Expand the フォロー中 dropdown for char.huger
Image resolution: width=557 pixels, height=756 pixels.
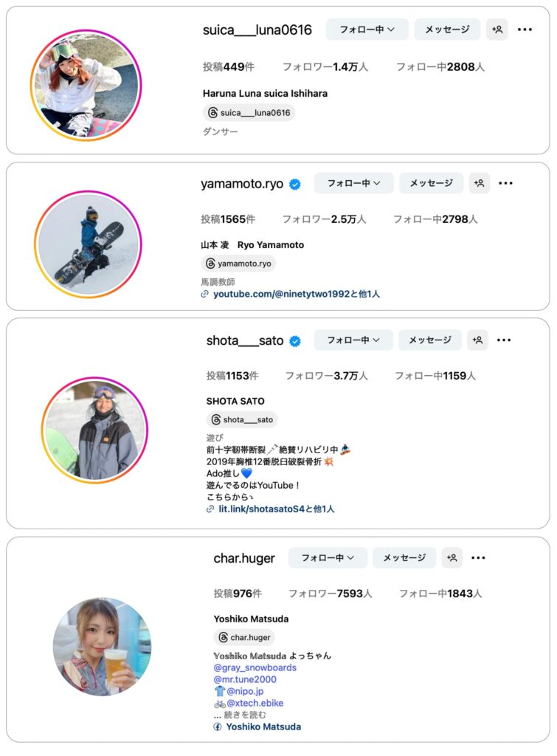(328, 558)
